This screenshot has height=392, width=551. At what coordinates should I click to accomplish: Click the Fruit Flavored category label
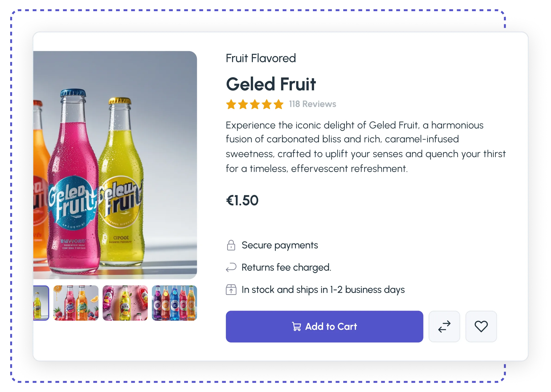[x=261, y=58]
